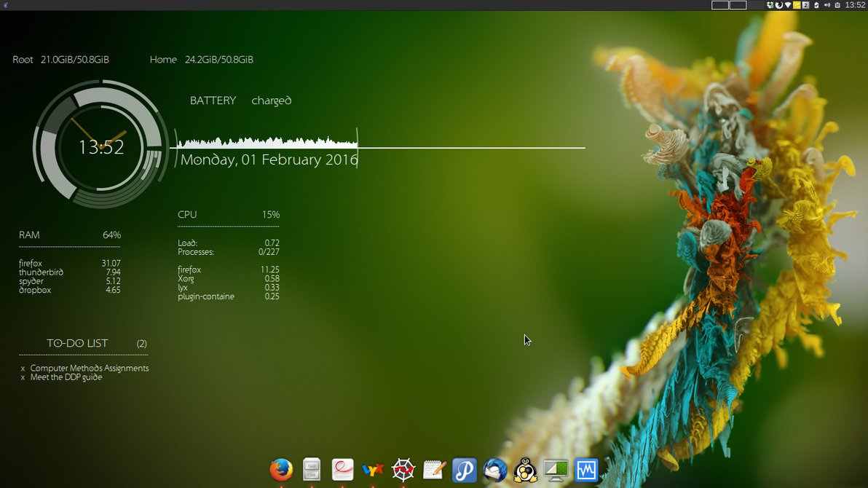Open the blue P application in the dock

point(464,470)
